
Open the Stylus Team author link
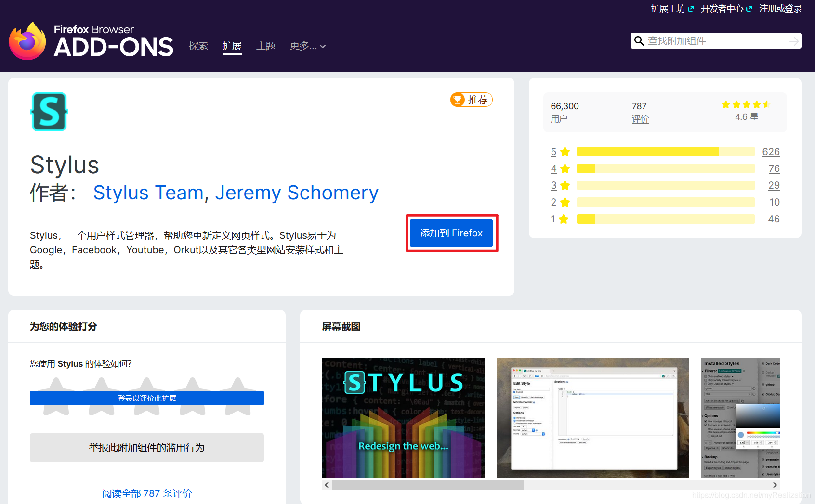(148, 193)
